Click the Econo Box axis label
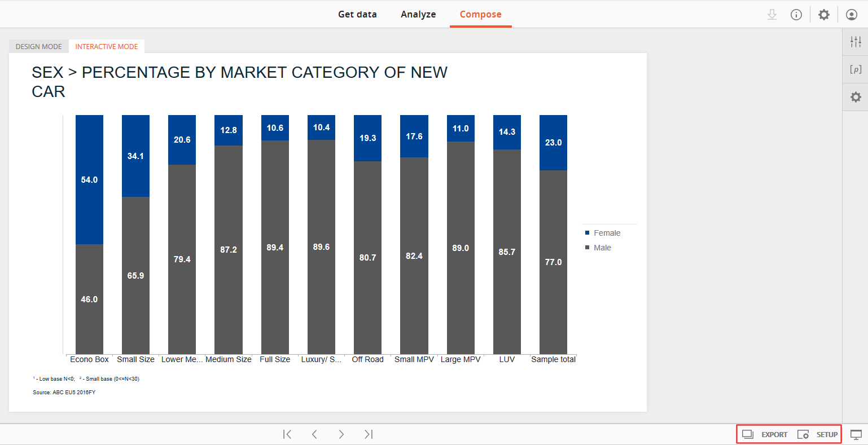The height and width of the screenshot is (445, 868). point(89,359)
